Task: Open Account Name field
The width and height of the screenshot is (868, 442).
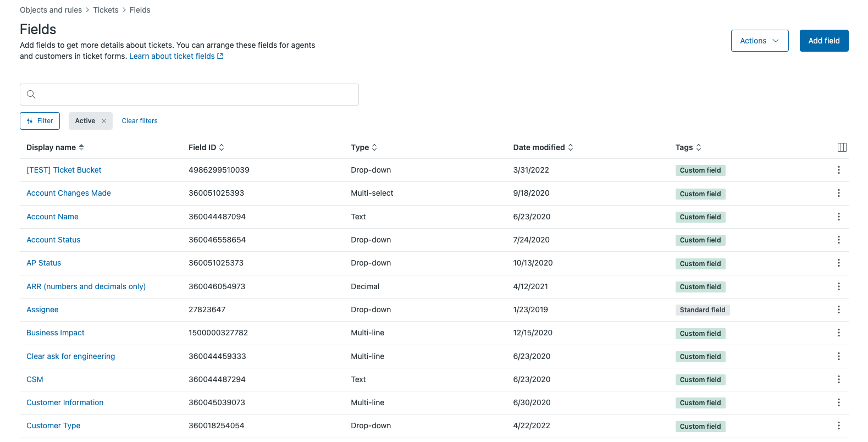Action: click(x=52, y=217)
